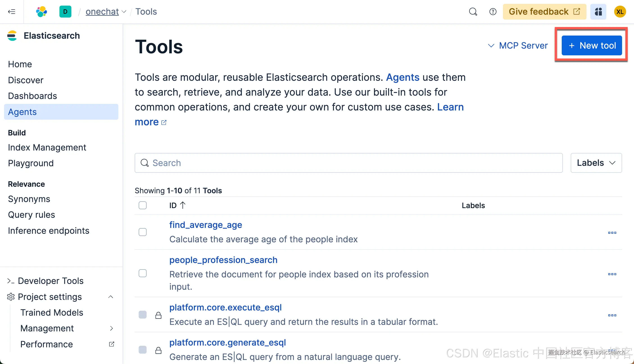Open the people_profession_search tool link
The image size is (634, 364).
(x=223, y=260)
